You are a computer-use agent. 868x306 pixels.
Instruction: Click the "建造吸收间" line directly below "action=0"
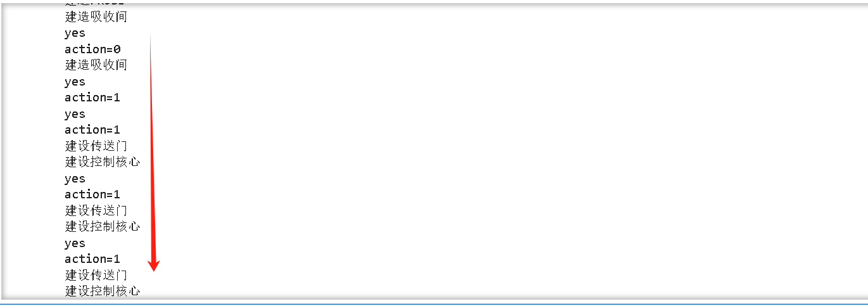[x=96, y=65]
